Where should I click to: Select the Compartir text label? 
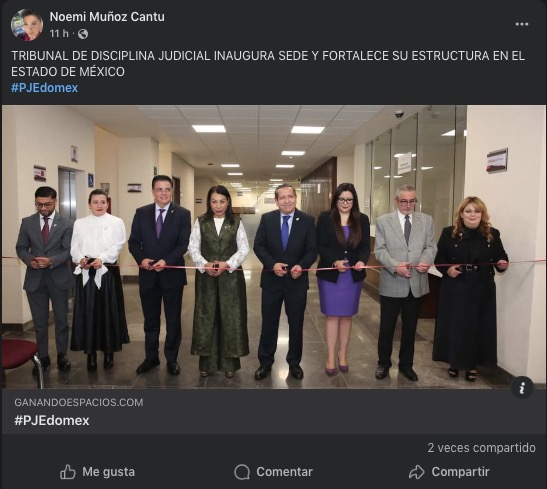point(460,472)
